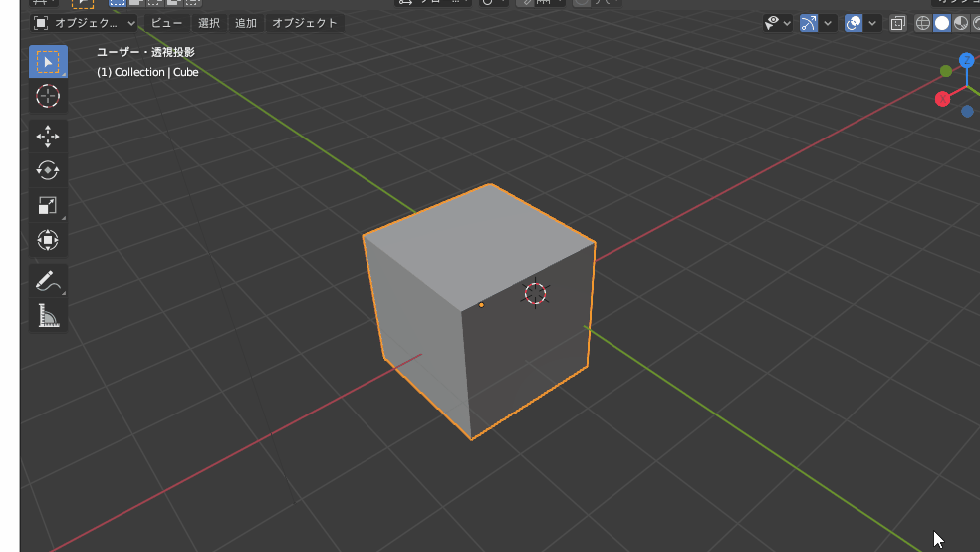980x552 pixels.
Task: Click the ユーザー・透視投影 view label
Action: 145,52
